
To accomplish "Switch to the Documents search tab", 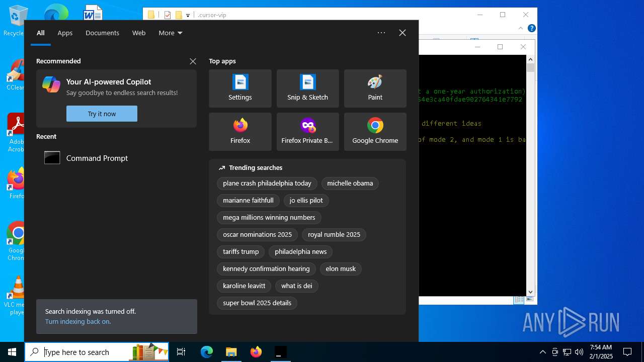I will [102, 33].
